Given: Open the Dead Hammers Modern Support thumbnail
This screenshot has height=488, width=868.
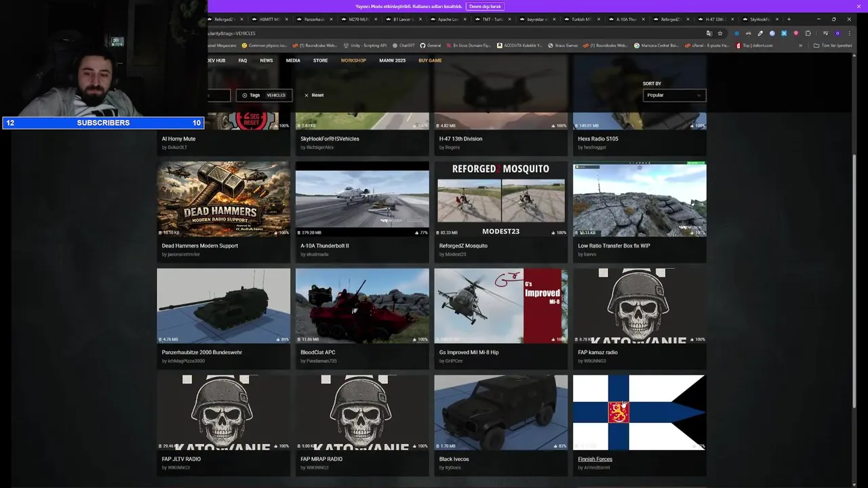Looking at the screenshot, I should [x=223, y=199].
